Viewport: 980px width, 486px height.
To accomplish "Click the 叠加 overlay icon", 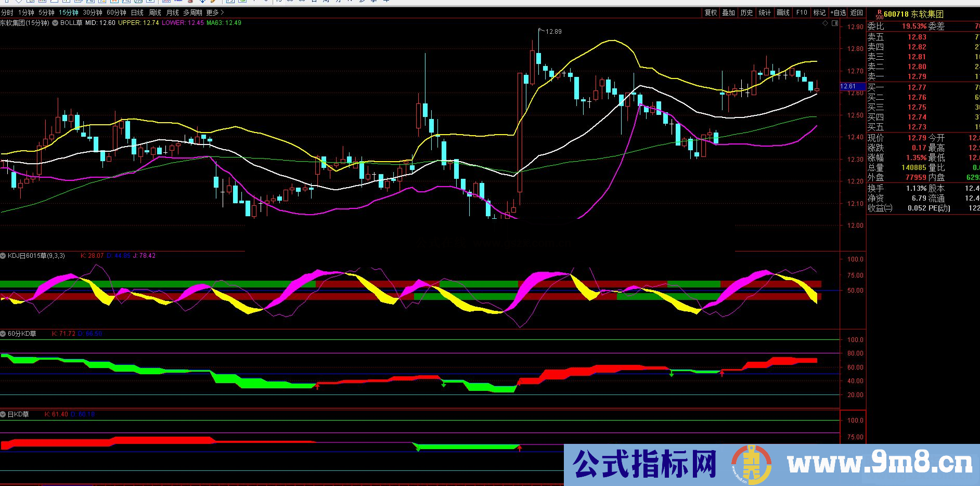I will [x=728, y=12].
